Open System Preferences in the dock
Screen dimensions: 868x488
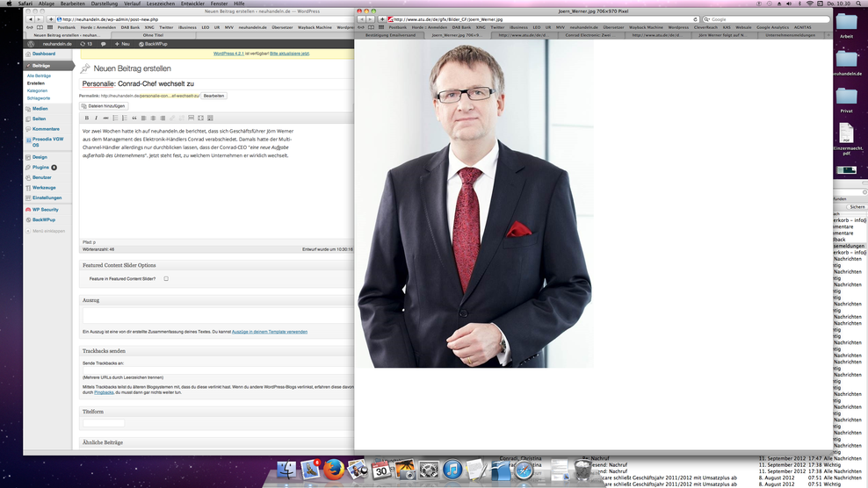429,470
